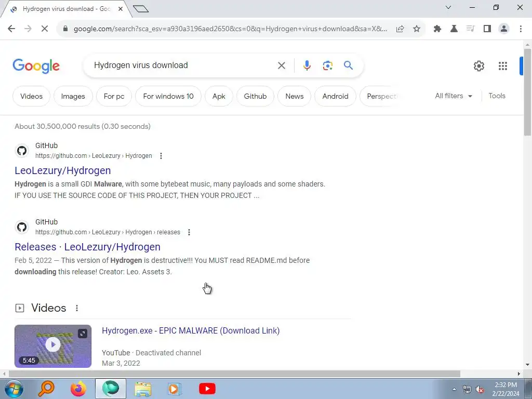Open the Google apps grid
Image resolution: width=532 pixels, height=399 pixels.
point(502,66)
